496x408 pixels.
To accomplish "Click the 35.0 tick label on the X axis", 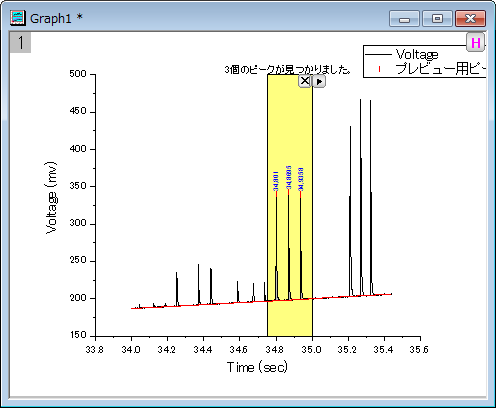I will [x=312, y=349].
